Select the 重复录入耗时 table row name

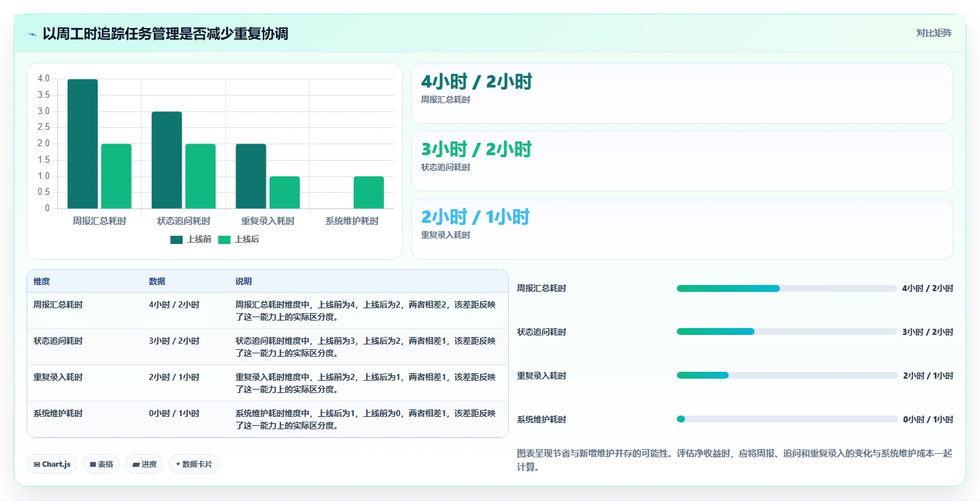(x=58, y=377)
